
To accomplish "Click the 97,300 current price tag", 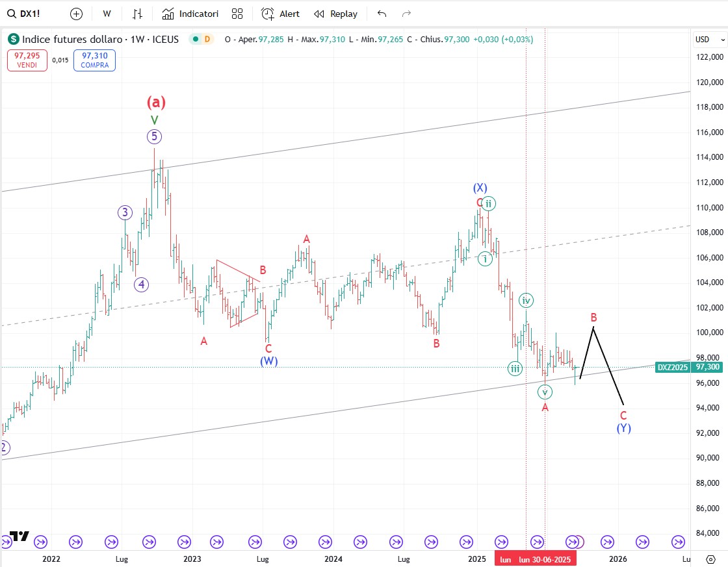I will click(x=707, y=367).
